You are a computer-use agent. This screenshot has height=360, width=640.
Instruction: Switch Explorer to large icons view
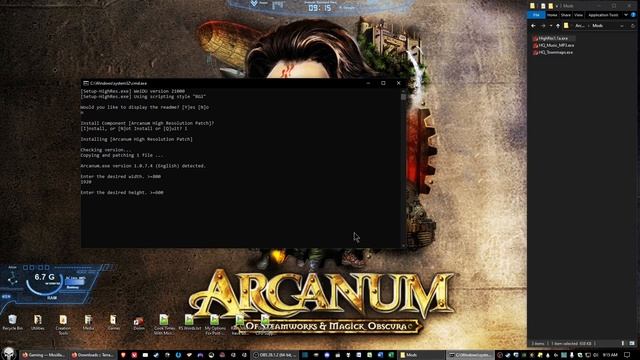click(x=632, y=343)
